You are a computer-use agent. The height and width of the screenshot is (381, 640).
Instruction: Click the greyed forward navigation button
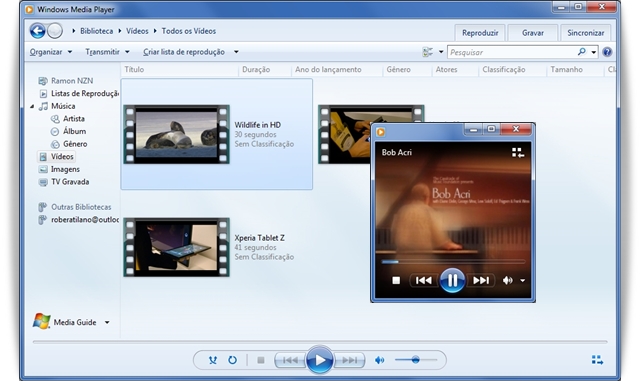pyautogui.click(x=55, y=31)
